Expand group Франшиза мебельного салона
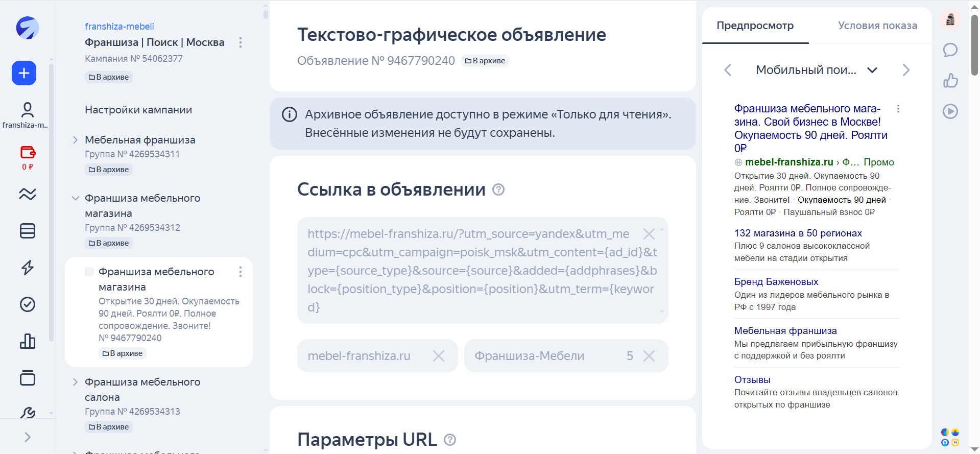Image resolution: width=980 pixels, height=454 pixels. click(75, 382)
